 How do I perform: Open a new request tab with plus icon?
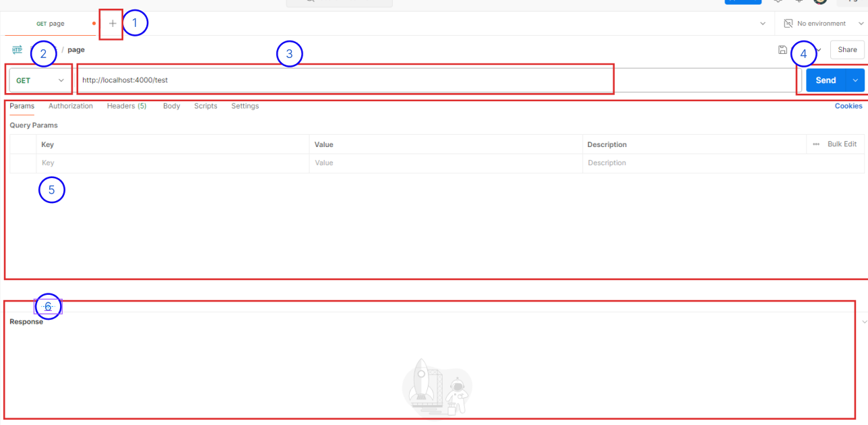[113, 24]
